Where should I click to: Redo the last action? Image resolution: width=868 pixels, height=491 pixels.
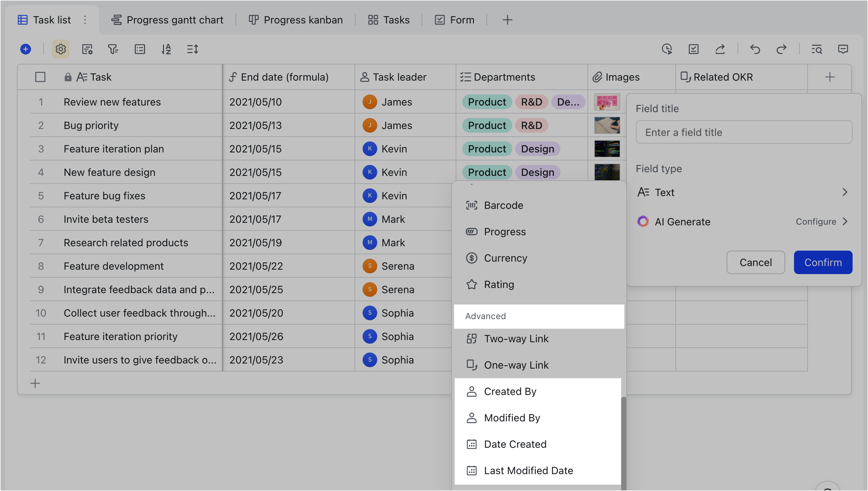[782, 49]
